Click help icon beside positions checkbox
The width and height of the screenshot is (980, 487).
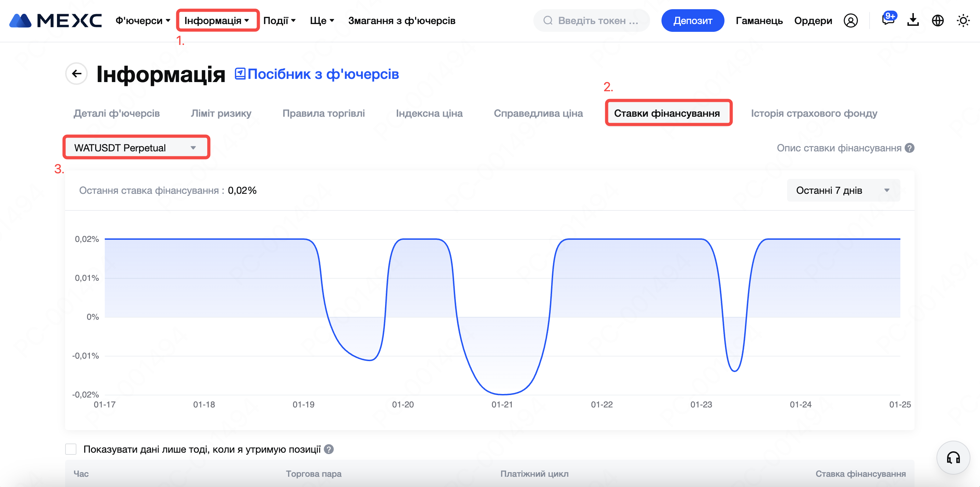pyautogui.click(x=329, y=450)
